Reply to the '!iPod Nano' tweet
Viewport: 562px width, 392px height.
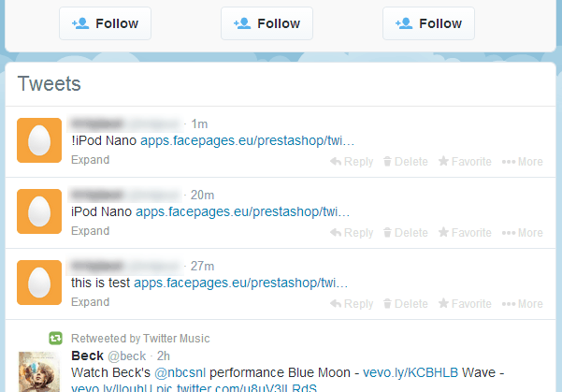point(352,162)
